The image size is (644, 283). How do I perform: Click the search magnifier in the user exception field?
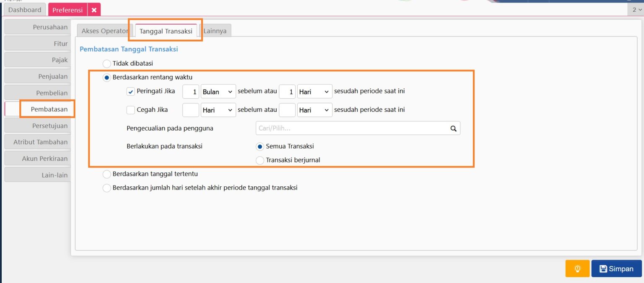coord(453,128)
